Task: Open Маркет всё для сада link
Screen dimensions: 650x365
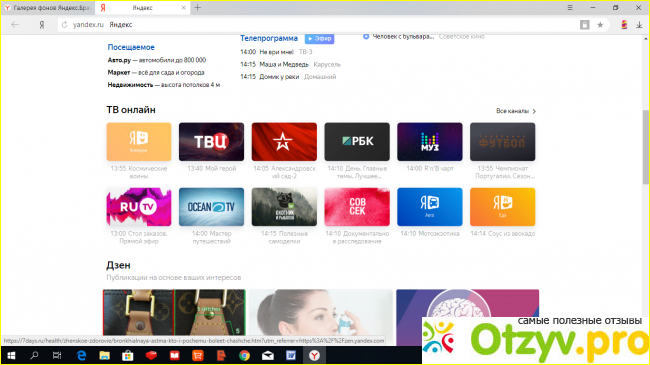Action: click(x=156, y=73)
